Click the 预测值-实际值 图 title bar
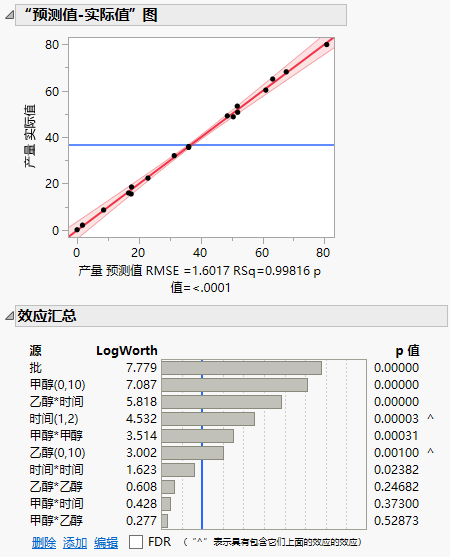The width and height of the screenshot is (450, 557). (x=181, y=15)
